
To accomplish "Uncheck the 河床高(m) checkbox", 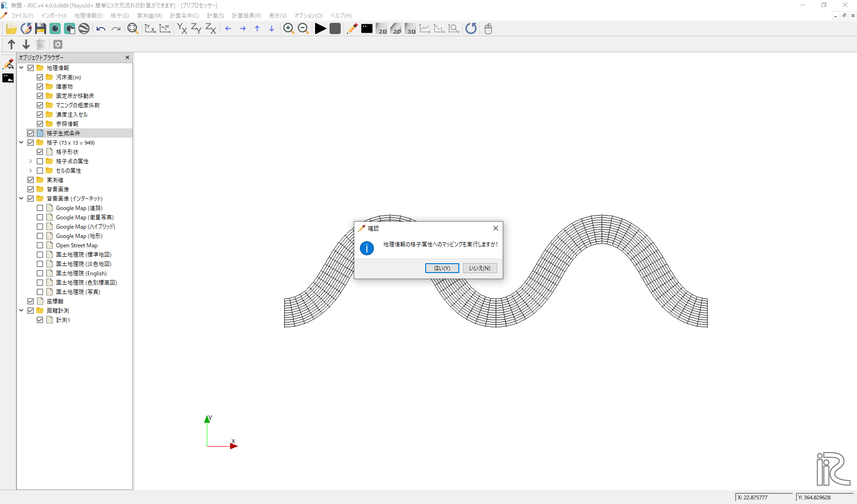I will coord(40,77).
